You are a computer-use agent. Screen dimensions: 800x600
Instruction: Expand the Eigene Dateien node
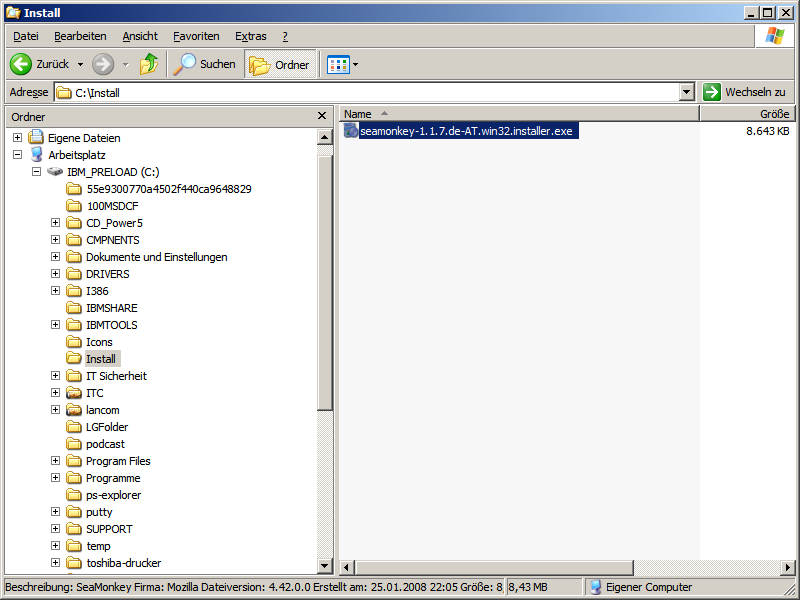point(17,138)
